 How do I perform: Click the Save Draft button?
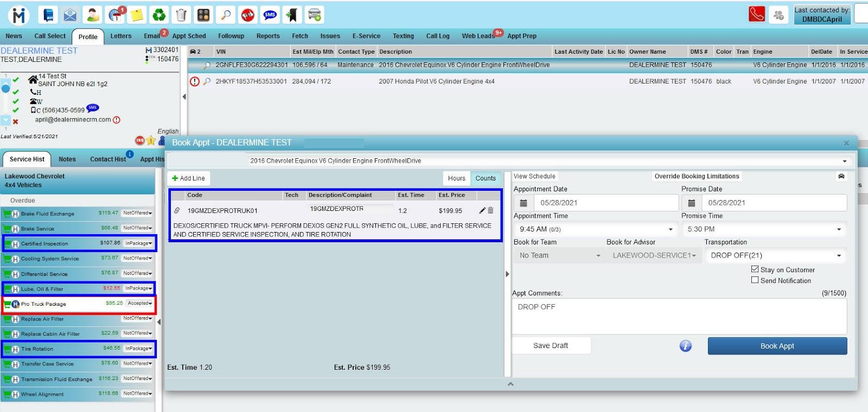tap(551, 346)
